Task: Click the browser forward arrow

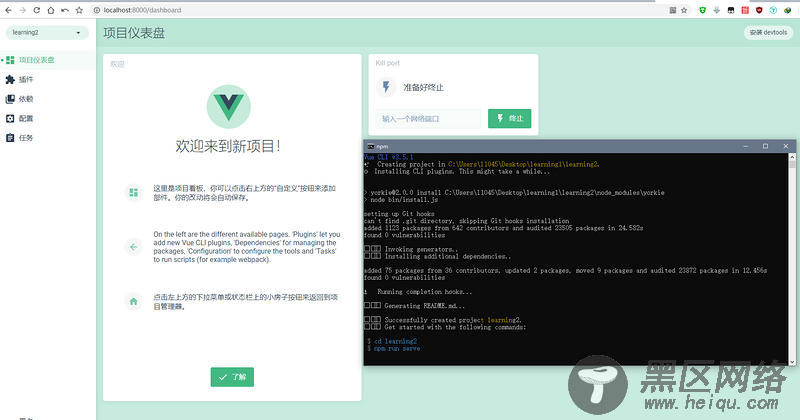Action: click(x=22, y=10)
